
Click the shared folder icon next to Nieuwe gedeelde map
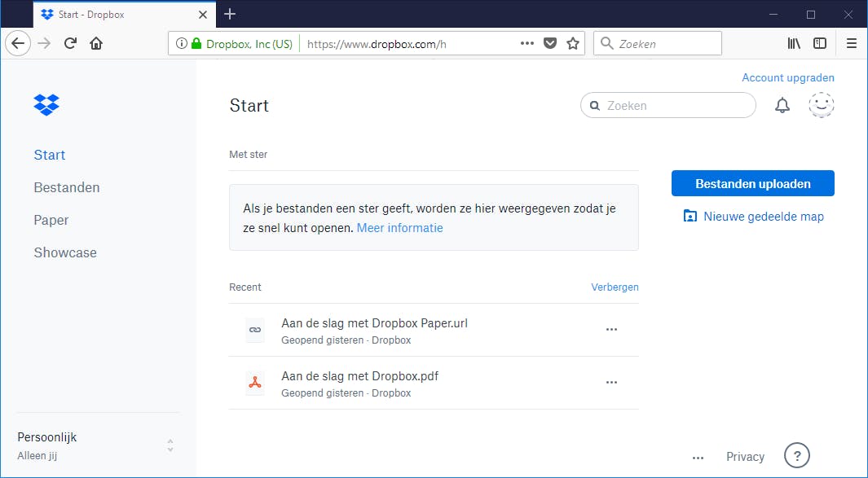[x=690, y=216]
